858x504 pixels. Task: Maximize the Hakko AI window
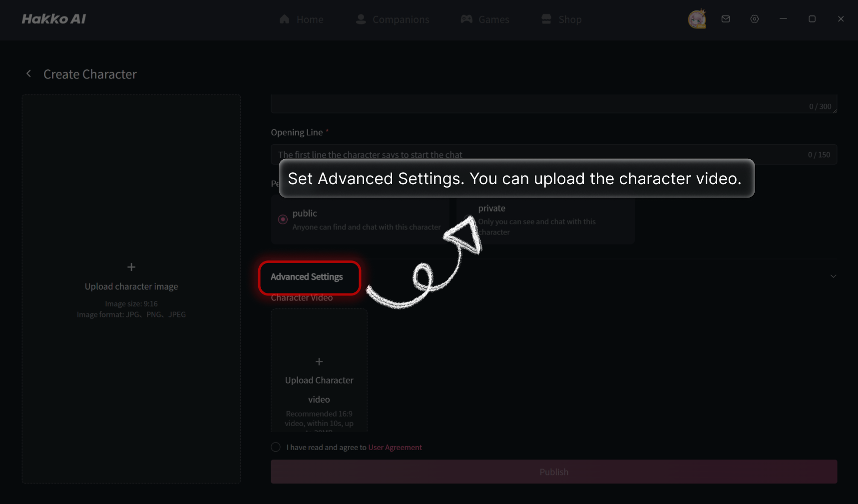click(812, 19)
